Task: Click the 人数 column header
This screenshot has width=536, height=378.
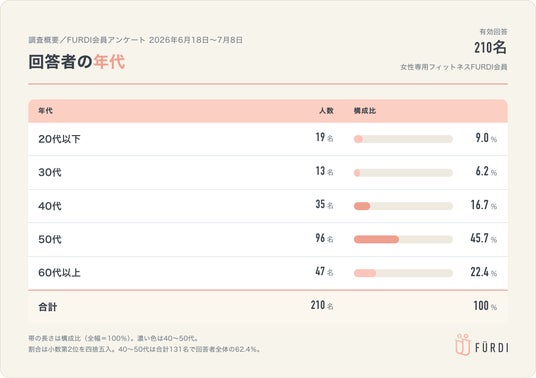Action: [x=326, y=111]
